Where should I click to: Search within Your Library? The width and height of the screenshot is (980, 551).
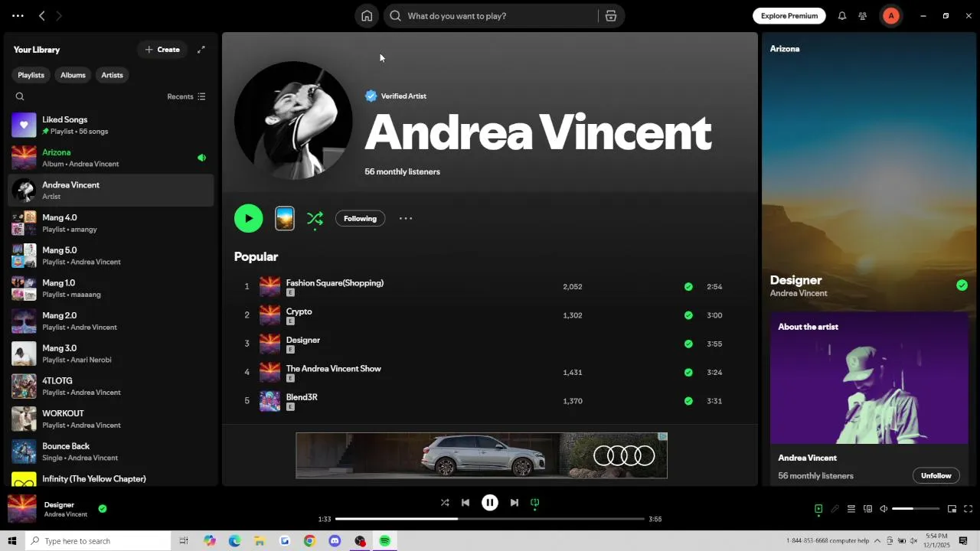[x=20, y=96]
